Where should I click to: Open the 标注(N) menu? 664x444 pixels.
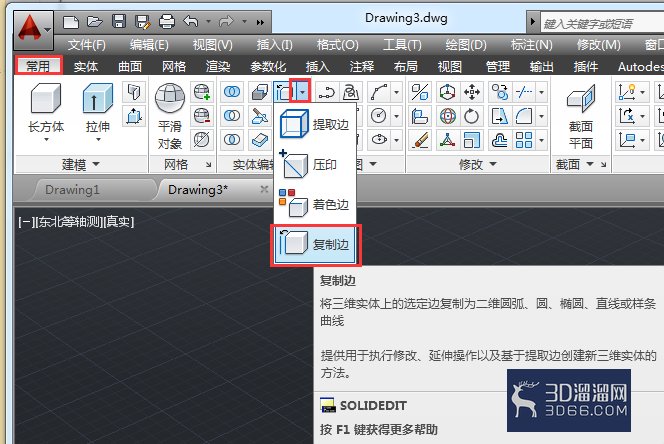click(x=531, y=44)
